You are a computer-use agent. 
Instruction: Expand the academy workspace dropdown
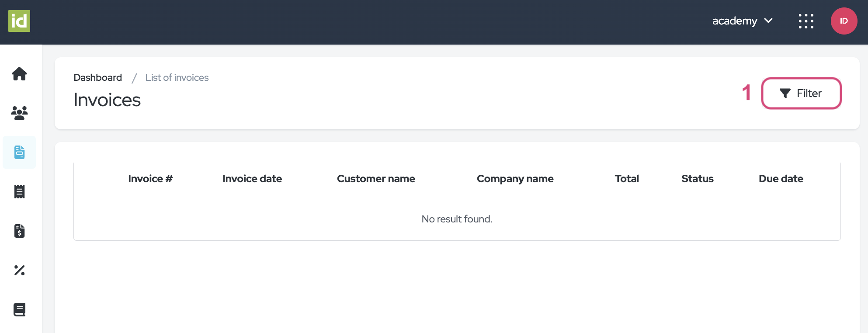[743, 21]
